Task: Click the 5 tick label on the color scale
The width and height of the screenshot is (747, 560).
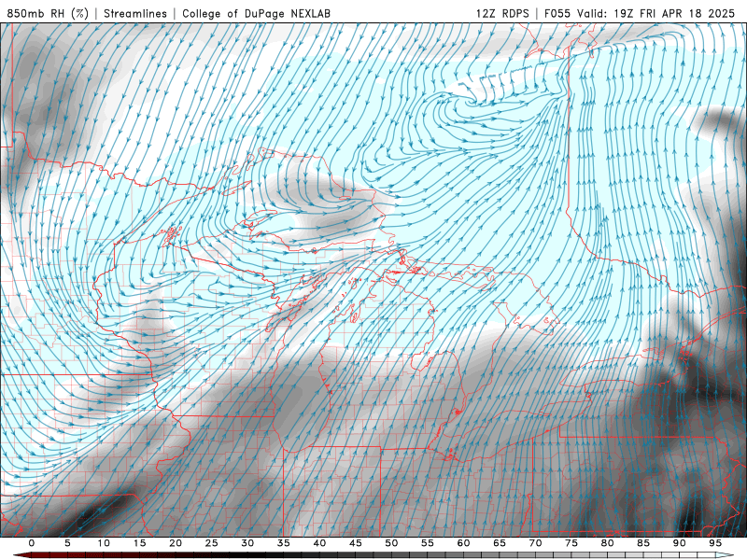Action: [67, 543]
